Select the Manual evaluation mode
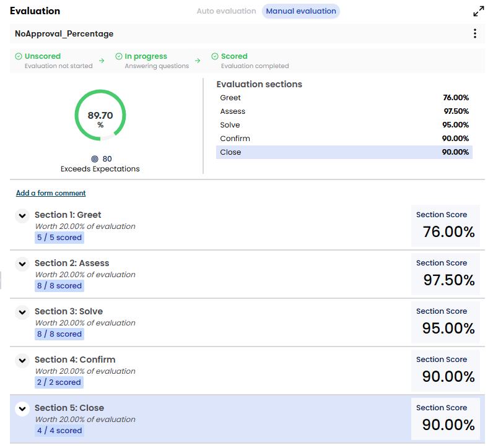This screenshot has width=493, height=448. (x=300, y=11)
